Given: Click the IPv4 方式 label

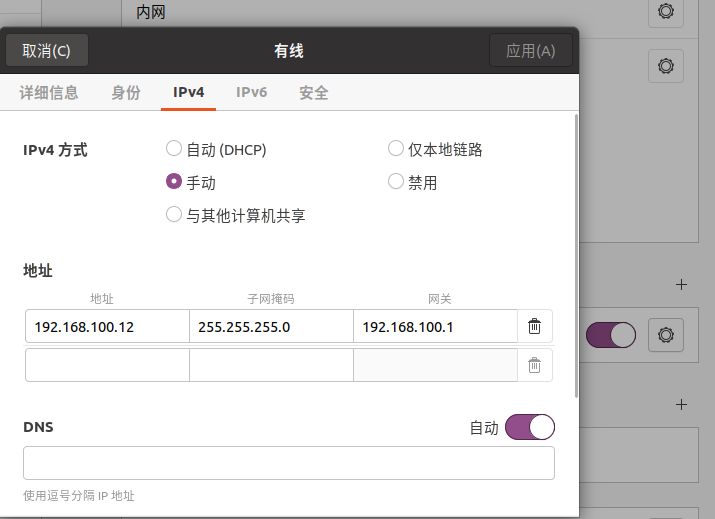Looking at the screenshot, I should click(x=55, y=150).
